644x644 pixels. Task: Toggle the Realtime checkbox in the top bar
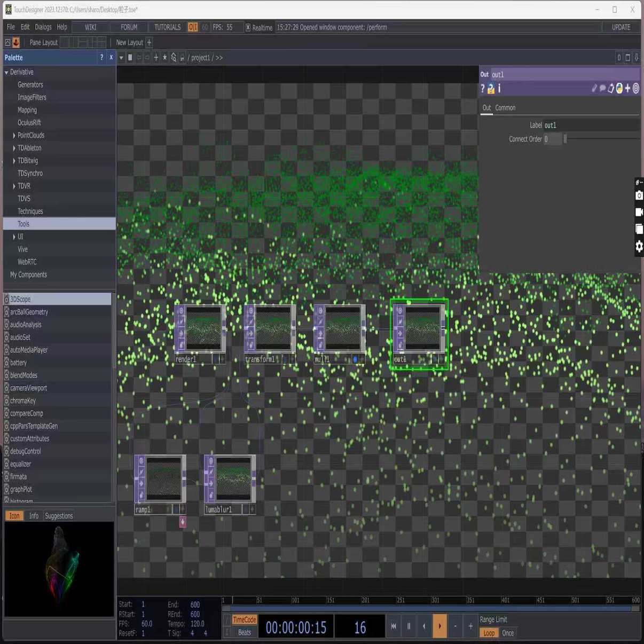pos(247,27)
